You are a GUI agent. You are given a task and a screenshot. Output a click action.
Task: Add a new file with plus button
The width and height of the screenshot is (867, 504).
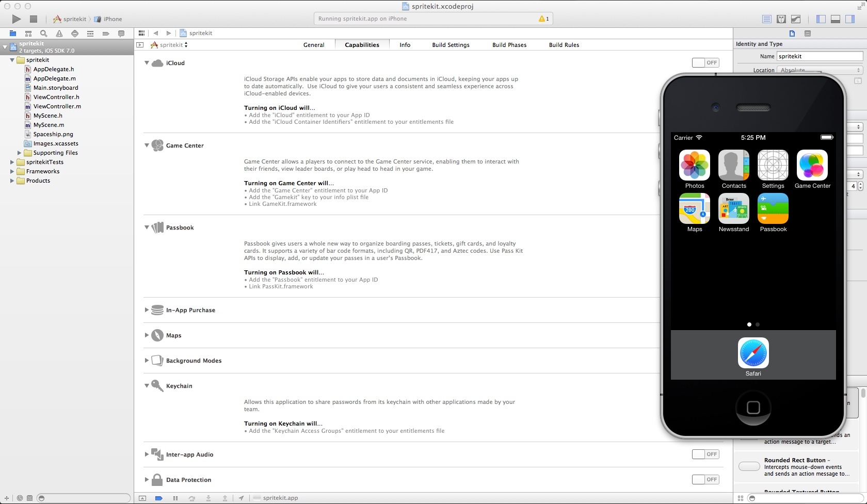[x=7, y=498]
